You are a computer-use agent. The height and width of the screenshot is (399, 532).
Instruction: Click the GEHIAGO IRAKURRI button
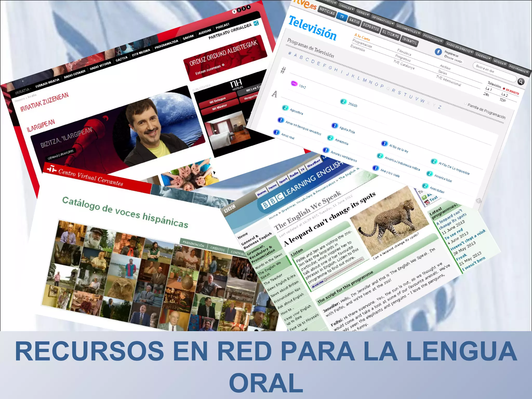(61, 154)
